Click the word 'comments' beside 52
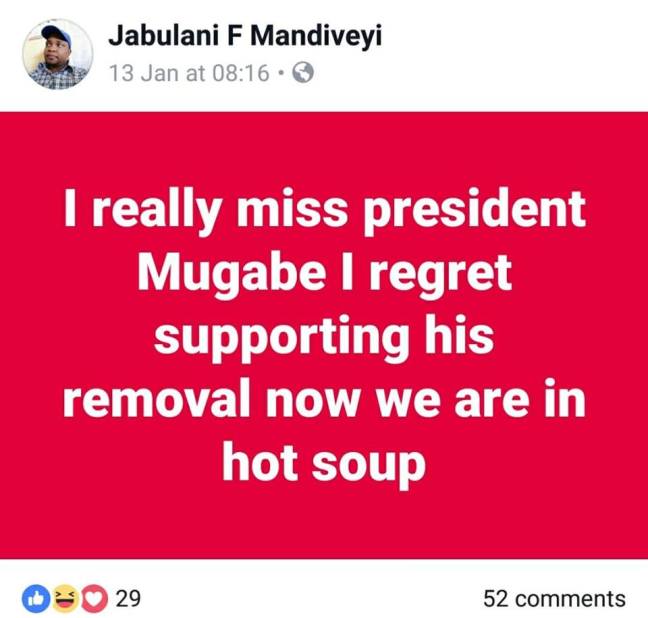 (x=571, y=599)
